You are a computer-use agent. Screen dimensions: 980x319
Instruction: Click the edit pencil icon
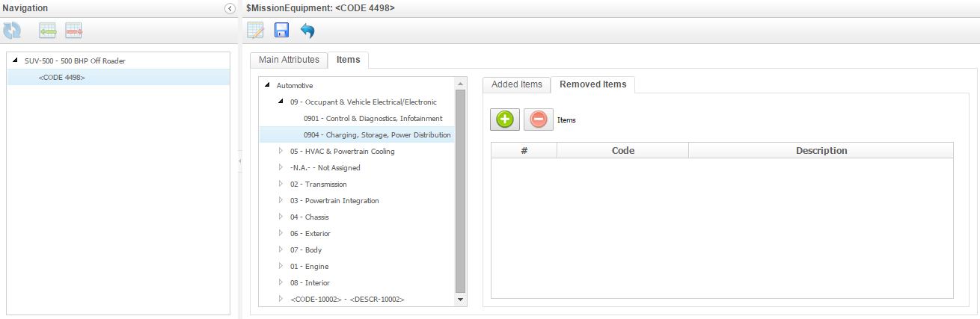coord(256,31)
